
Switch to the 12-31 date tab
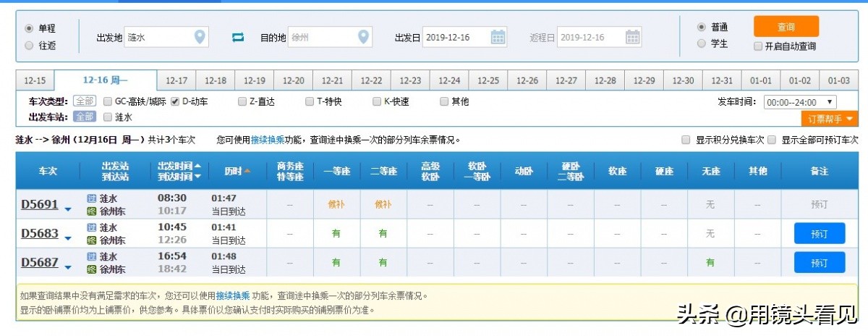[722, 80]
